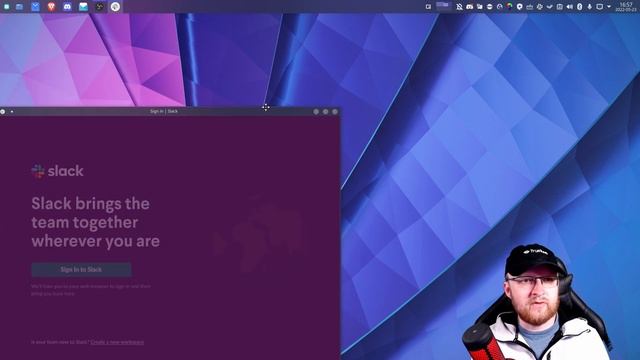Click the virtual desktop pager in the tray
The width and height of the screenshot is (640, 360).
(444, 6)
